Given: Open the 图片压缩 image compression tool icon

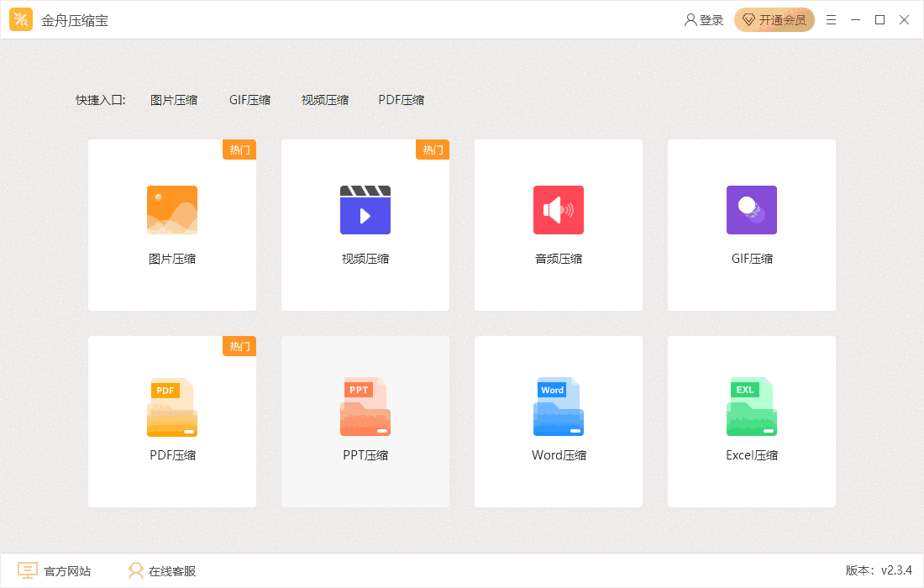Looking at the screenshot, I should (x=171, y=209).
